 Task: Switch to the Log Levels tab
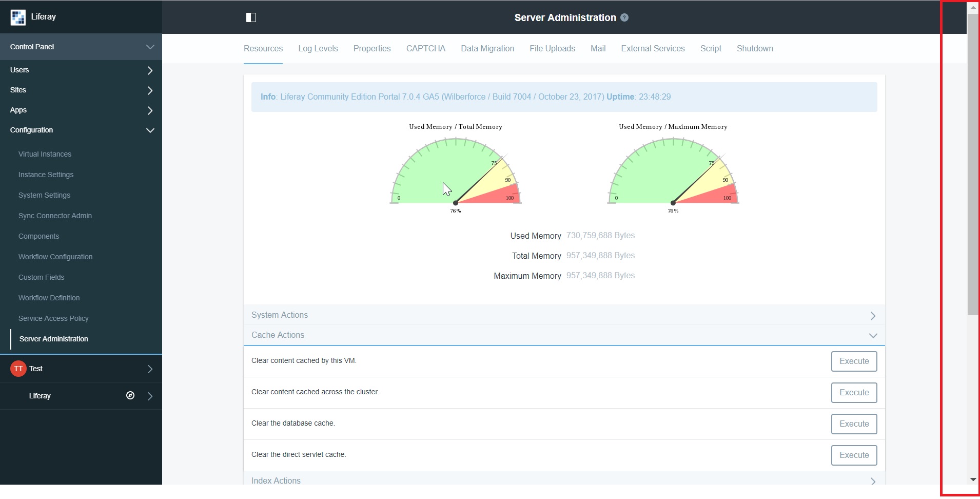(318, 49)
